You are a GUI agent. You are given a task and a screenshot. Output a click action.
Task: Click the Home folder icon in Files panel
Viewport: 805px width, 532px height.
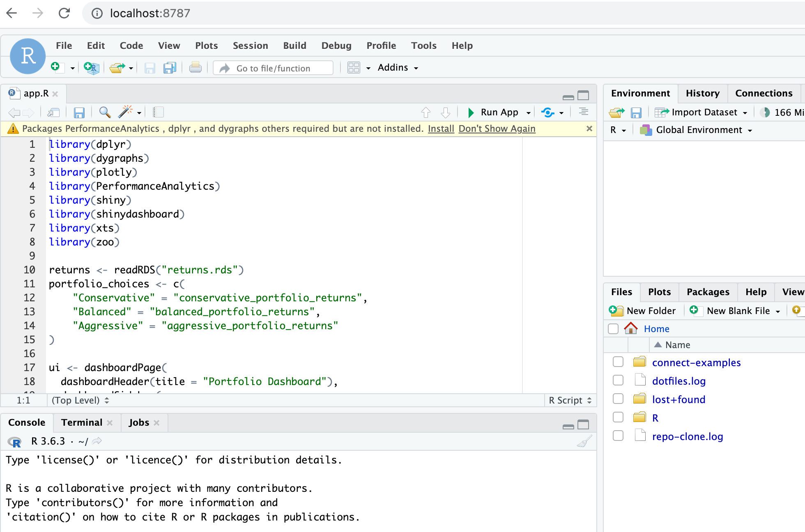click(632, 328)
